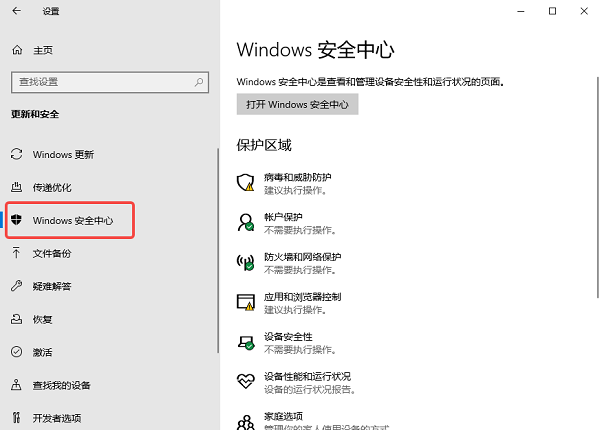The width and height of the screenshot is (600, 430).
Task: Click the magnifier icon in the search box
Action: (199, 82)
